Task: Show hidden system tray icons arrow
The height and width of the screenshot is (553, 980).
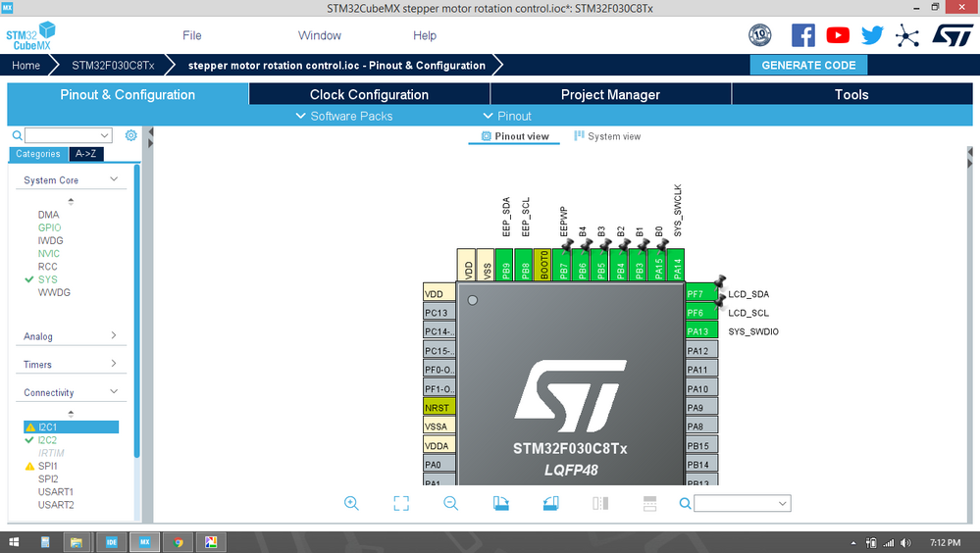Action: tap(853, 543)
